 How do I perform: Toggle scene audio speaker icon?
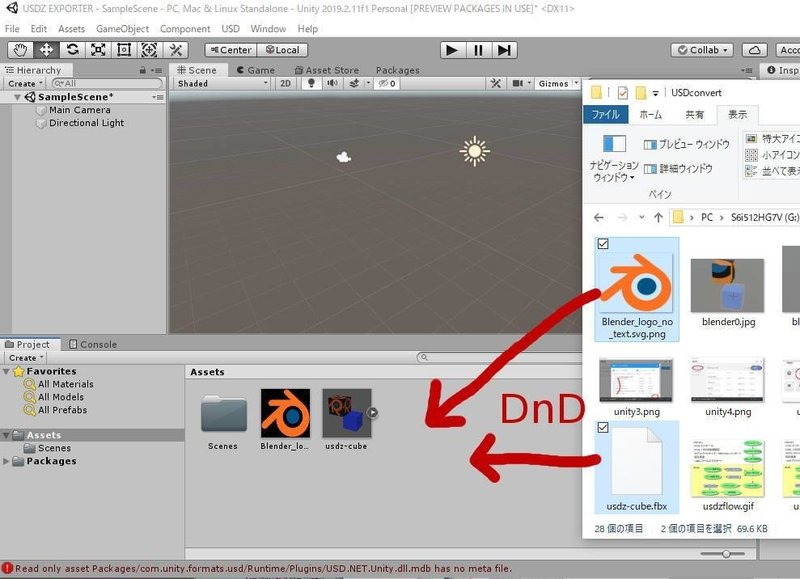point(332,83)
